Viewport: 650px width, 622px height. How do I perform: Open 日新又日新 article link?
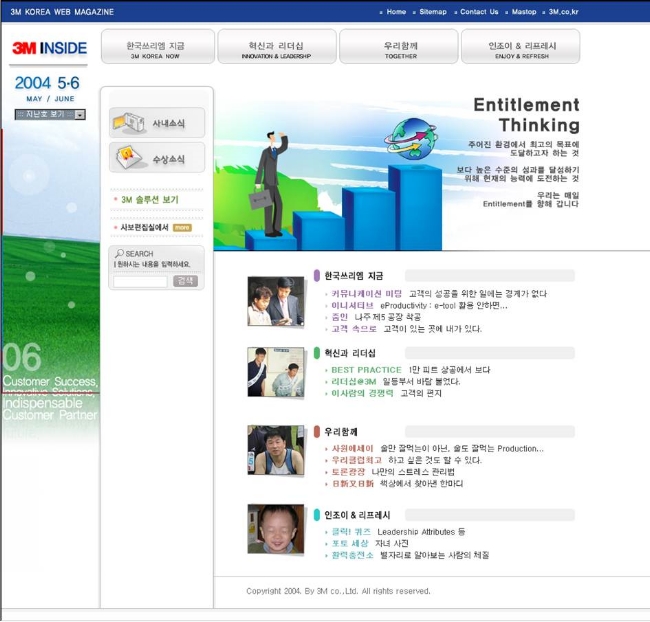[x=397, y=483]
